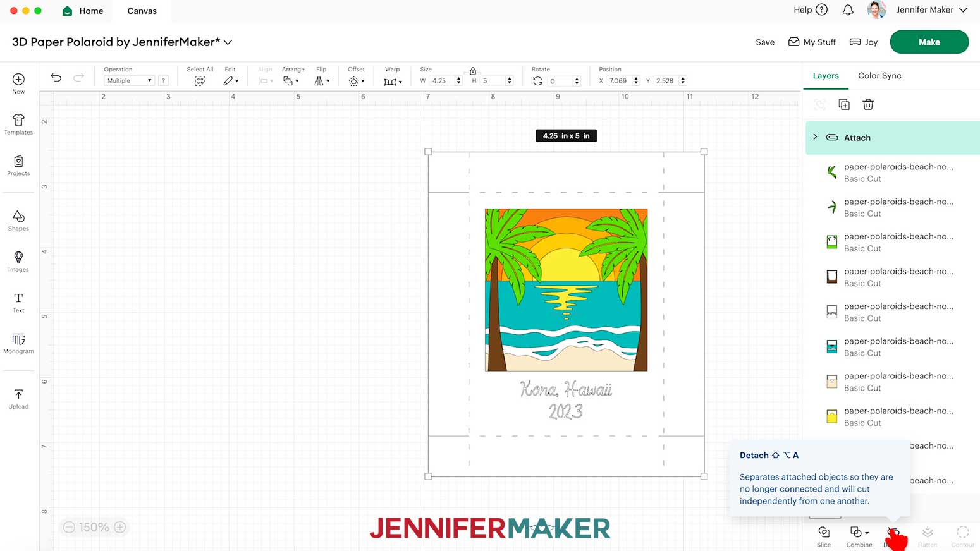Click the Kona, Hawaii text on canvas

coord(567,389)
